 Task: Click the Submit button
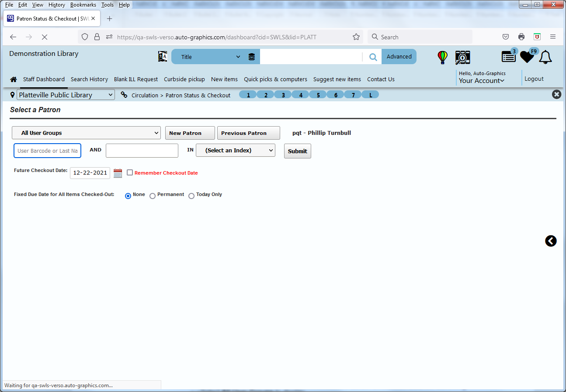click(298, 151)
